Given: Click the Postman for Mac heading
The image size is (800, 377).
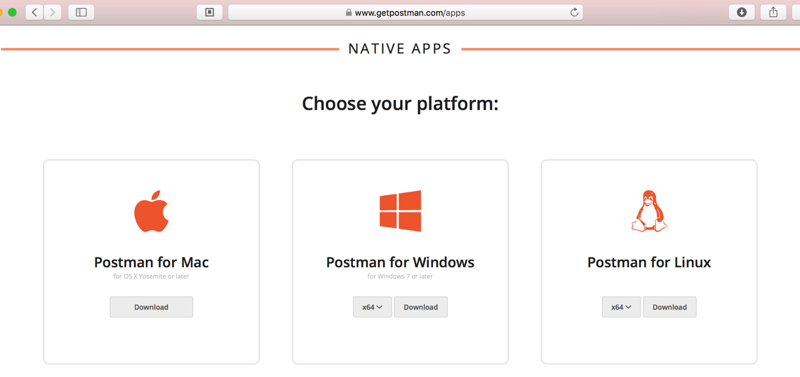Looking at the screenshot, I should coord(152,262).
